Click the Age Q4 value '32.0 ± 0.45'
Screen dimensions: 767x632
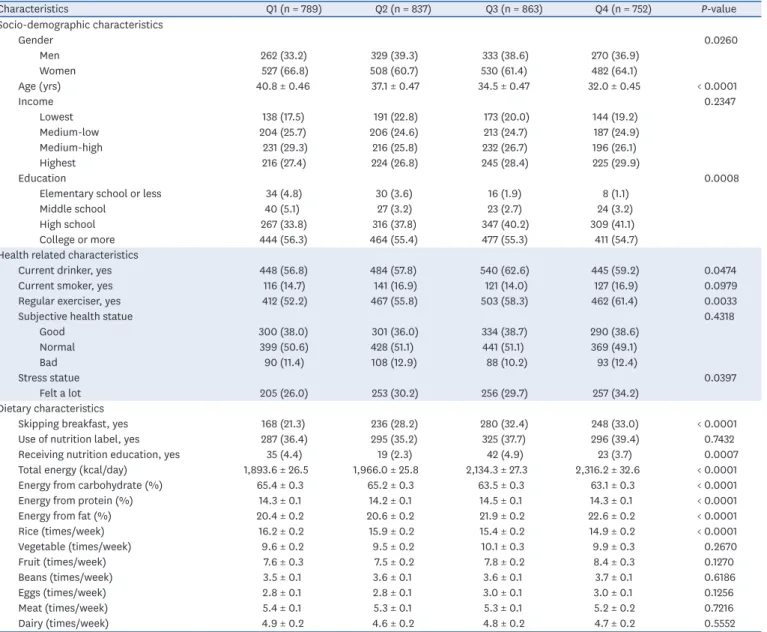614,87
